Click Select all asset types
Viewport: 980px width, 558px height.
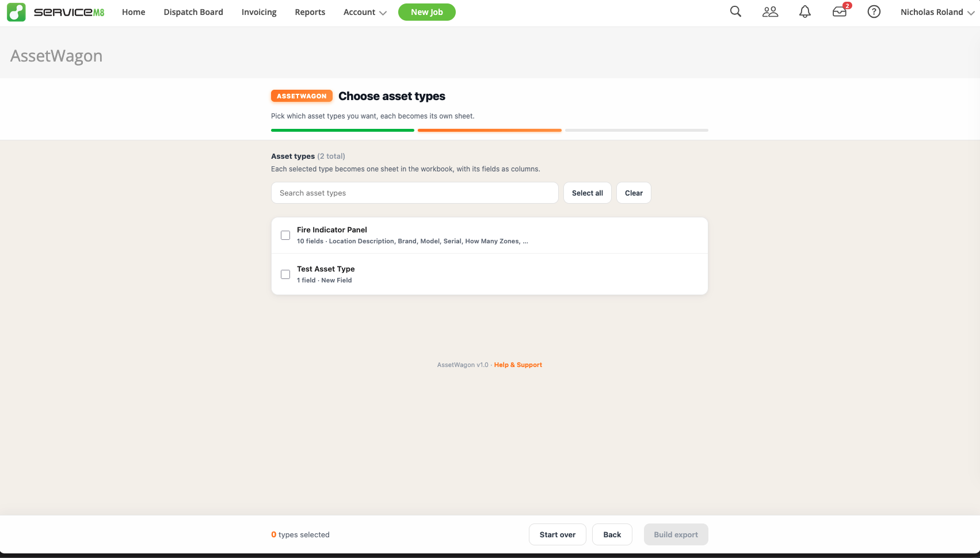[588, 193]
